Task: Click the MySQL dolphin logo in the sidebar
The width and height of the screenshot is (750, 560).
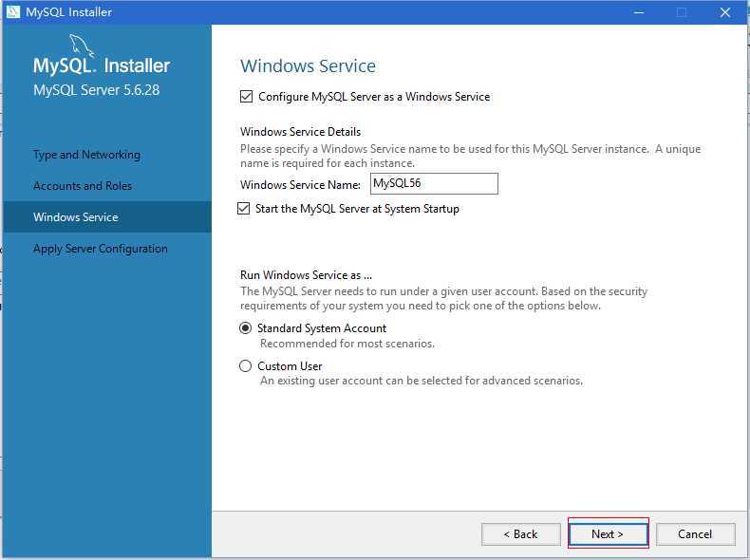Action: 82,46
